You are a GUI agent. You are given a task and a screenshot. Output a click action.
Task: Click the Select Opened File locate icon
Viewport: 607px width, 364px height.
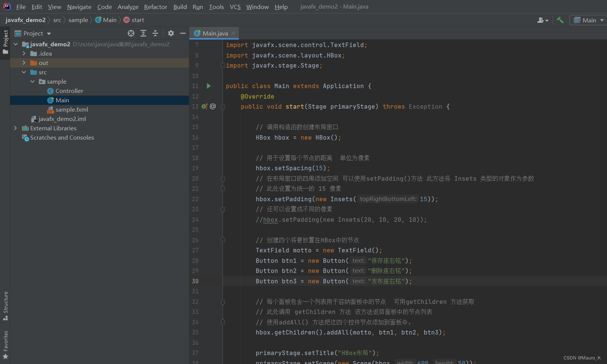[x=131, y=33]
